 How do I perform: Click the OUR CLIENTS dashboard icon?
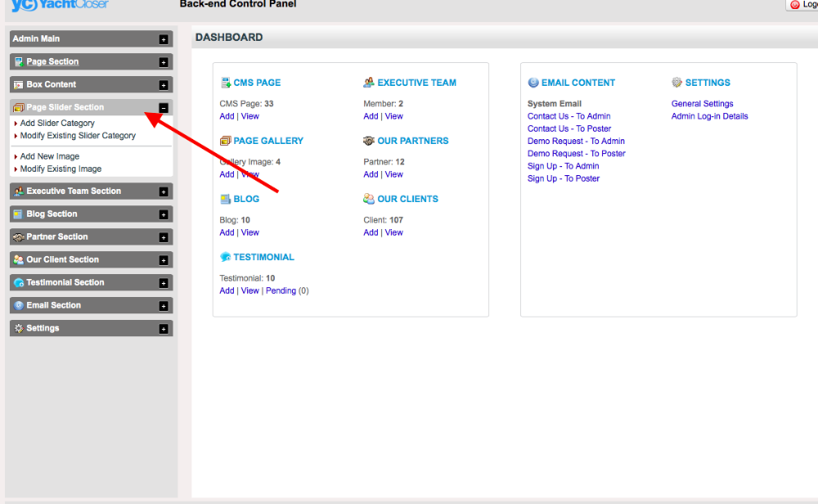pyautogui.click(x=369, y=199)
